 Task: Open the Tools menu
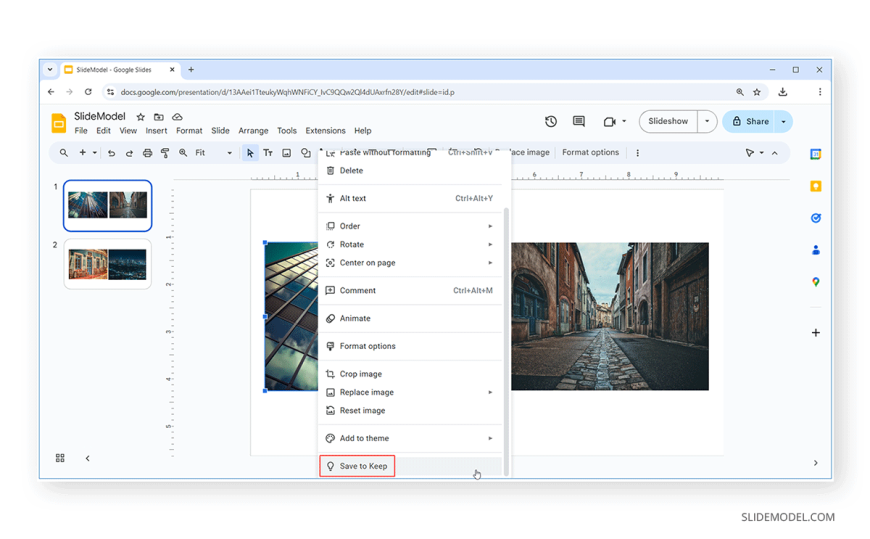(x=287, y=130)
